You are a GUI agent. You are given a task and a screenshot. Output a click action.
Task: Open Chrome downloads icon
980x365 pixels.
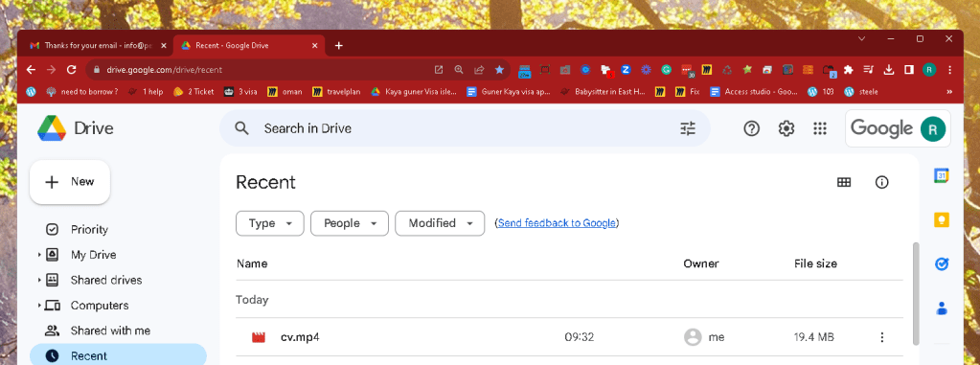889,70
